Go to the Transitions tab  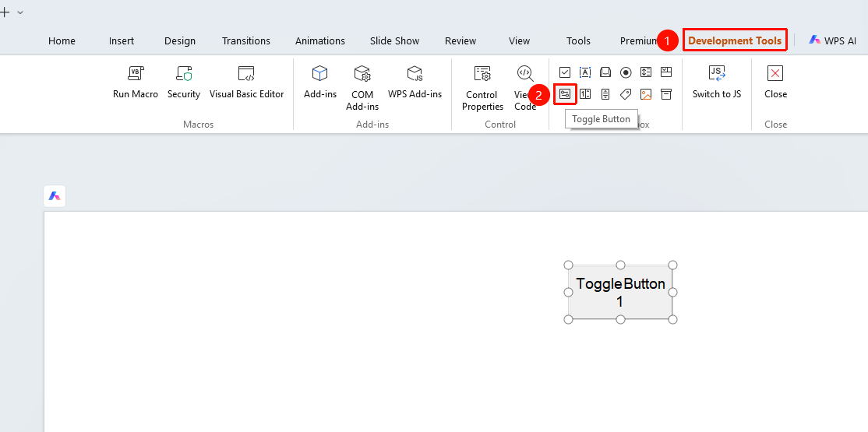coord(246,41)
